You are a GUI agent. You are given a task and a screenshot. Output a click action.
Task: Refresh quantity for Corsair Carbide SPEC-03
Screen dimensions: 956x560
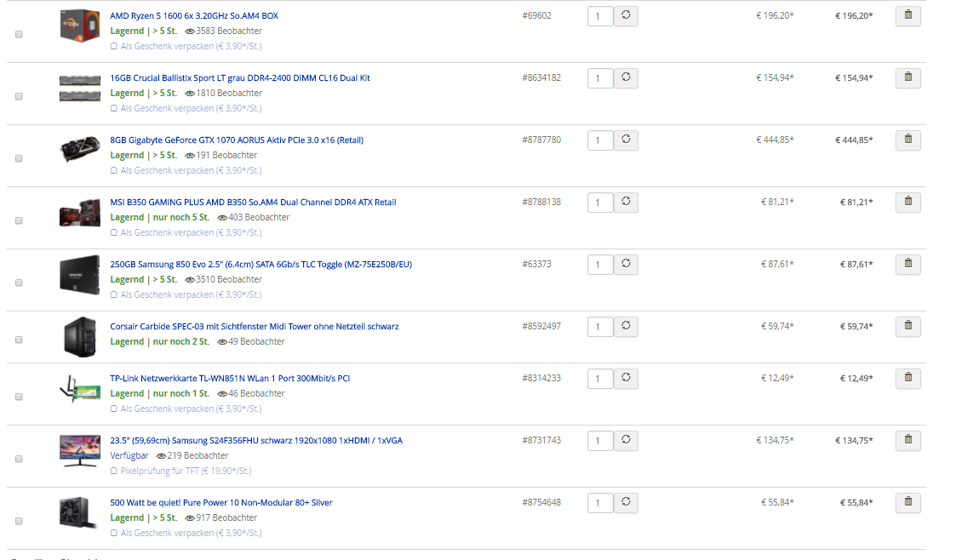[x=627, y=327]
